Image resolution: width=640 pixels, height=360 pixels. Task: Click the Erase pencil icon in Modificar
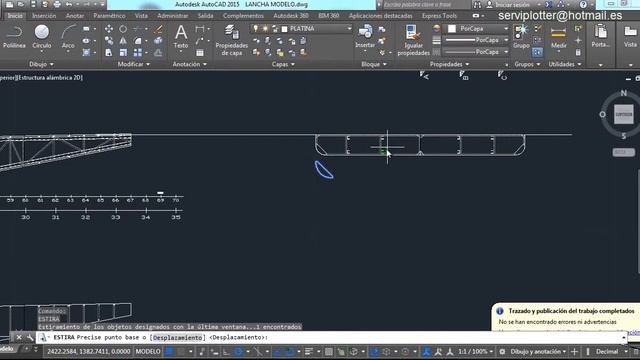(x=158, y=29)
